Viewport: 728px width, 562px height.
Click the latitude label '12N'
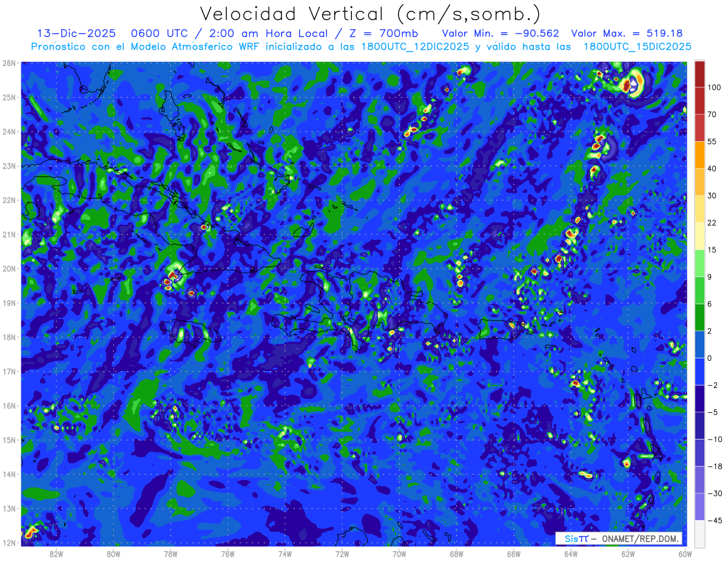tap(9, 543)
